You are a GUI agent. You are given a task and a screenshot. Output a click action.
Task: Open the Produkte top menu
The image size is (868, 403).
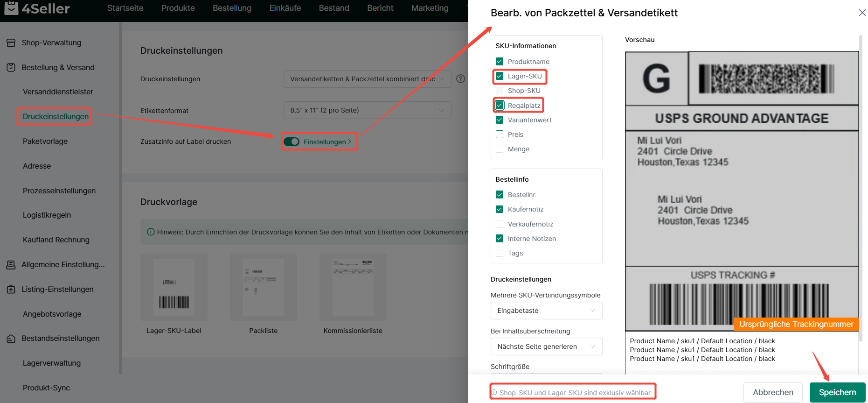tap(178, 8)
